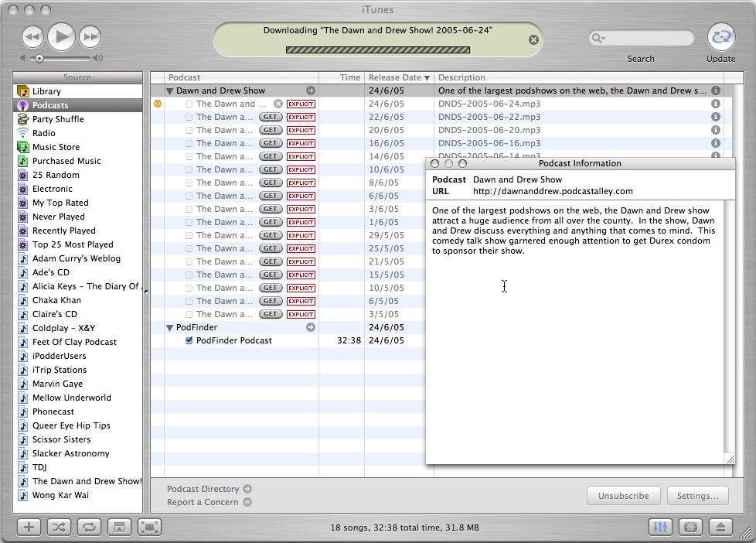Image resolution: width=756 pixels, height=543 pixels.
Task: Click the Update podcasts button
Action: 721,36
